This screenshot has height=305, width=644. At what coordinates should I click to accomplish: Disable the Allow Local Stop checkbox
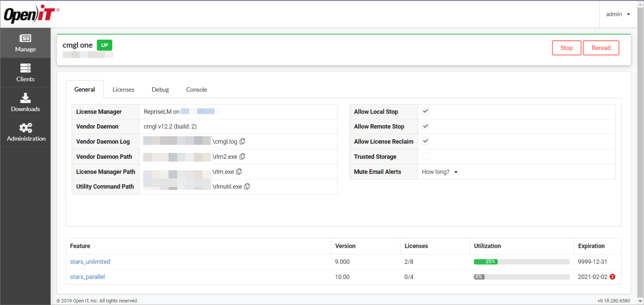pyautogui.click(x=425, y=111)
